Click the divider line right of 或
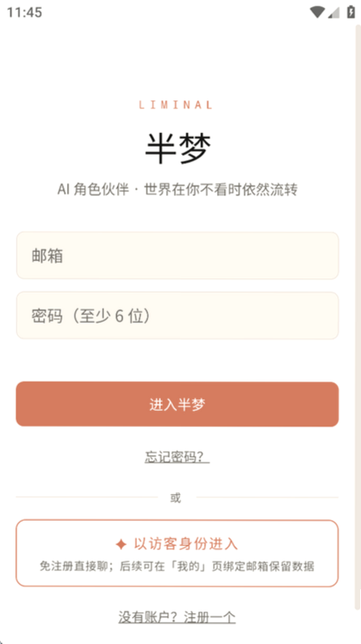 267,497
